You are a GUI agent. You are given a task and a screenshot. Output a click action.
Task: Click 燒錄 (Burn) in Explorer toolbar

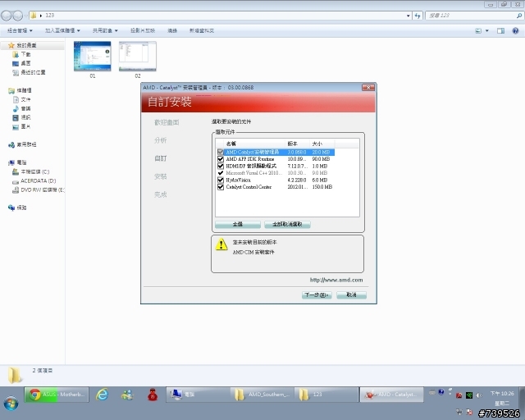pyautogui.click(x=172, y=30)
